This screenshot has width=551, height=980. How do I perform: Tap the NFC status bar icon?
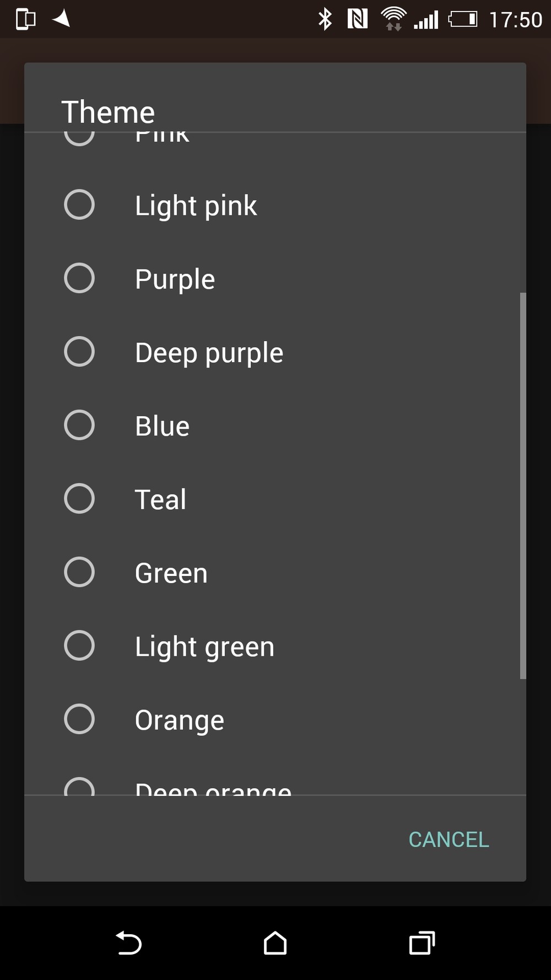(x=358, y=19)
